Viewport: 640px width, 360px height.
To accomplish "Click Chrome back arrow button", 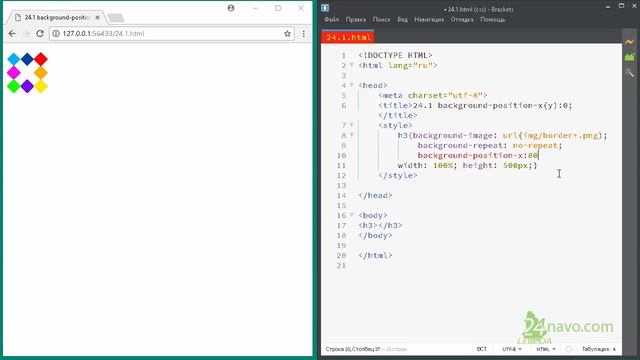I will pyautogui.click(x=12, y=33).
